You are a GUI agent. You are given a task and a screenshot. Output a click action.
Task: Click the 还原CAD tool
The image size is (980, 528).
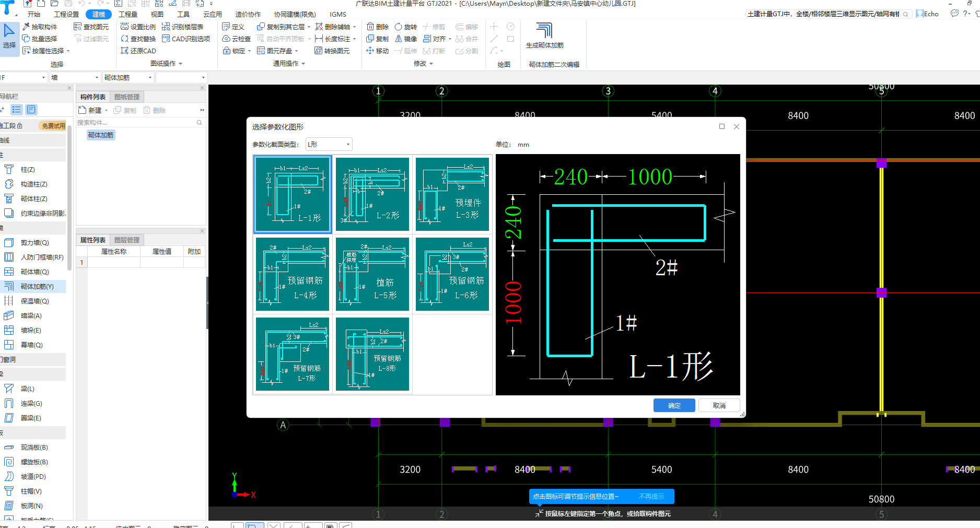138,51
